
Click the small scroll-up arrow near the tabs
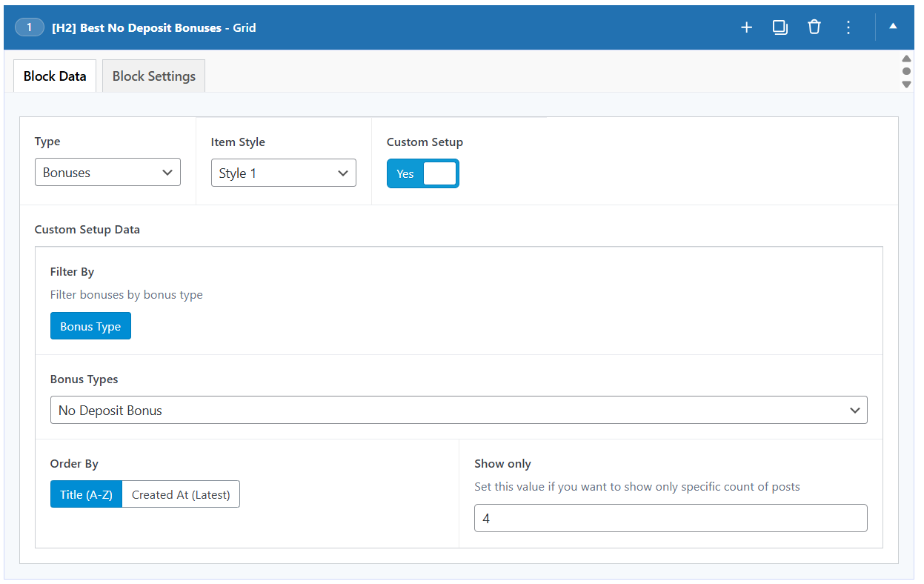coord(907,59)
